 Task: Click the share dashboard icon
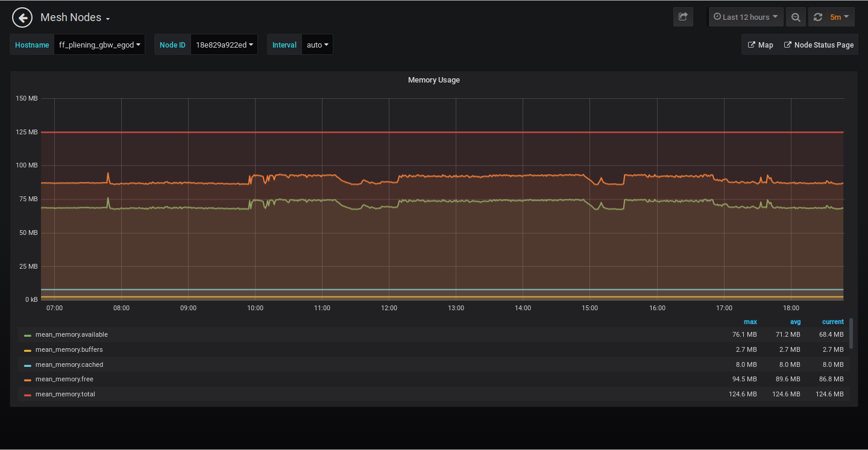683,17
